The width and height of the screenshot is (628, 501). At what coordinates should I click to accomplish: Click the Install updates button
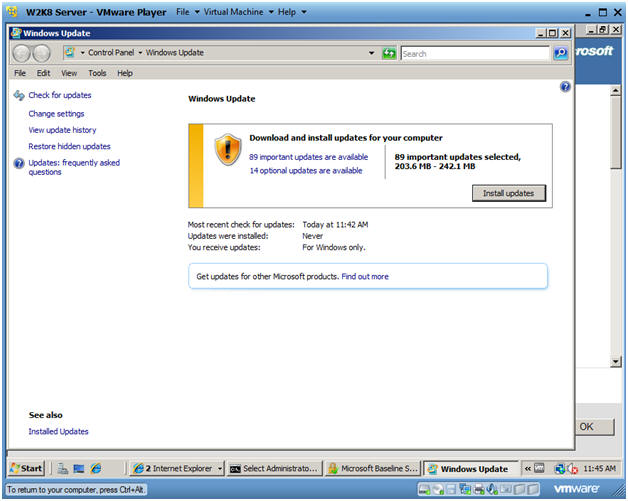coord(509,193)
